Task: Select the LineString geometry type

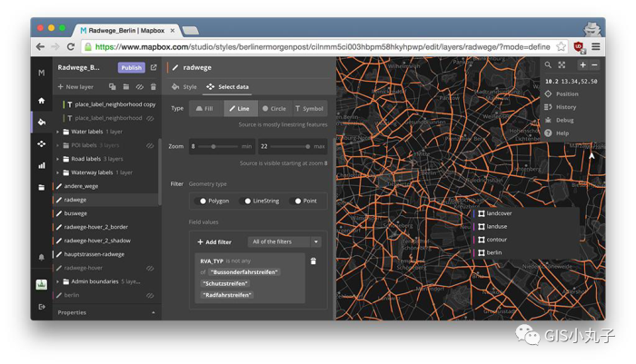Action: point(247,201)
